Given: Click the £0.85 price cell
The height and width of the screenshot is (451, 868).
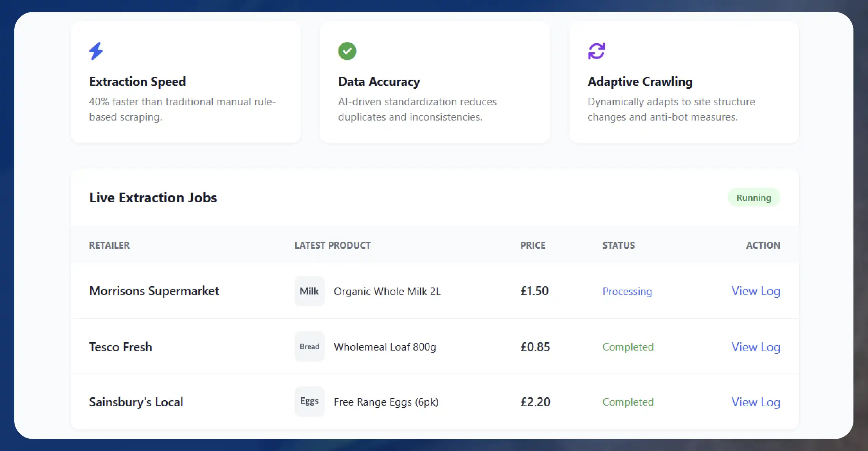Looking at the screenshot, I should (x=535, y=347).
